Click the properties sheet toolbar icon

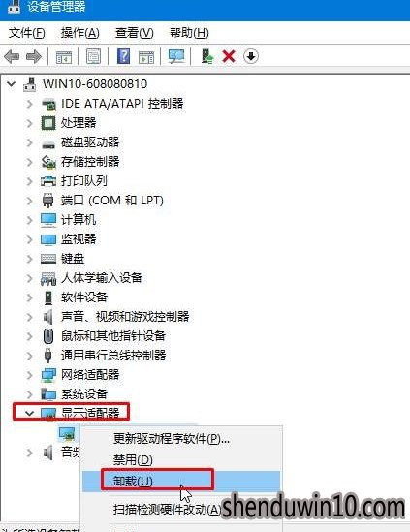(93, 56)
